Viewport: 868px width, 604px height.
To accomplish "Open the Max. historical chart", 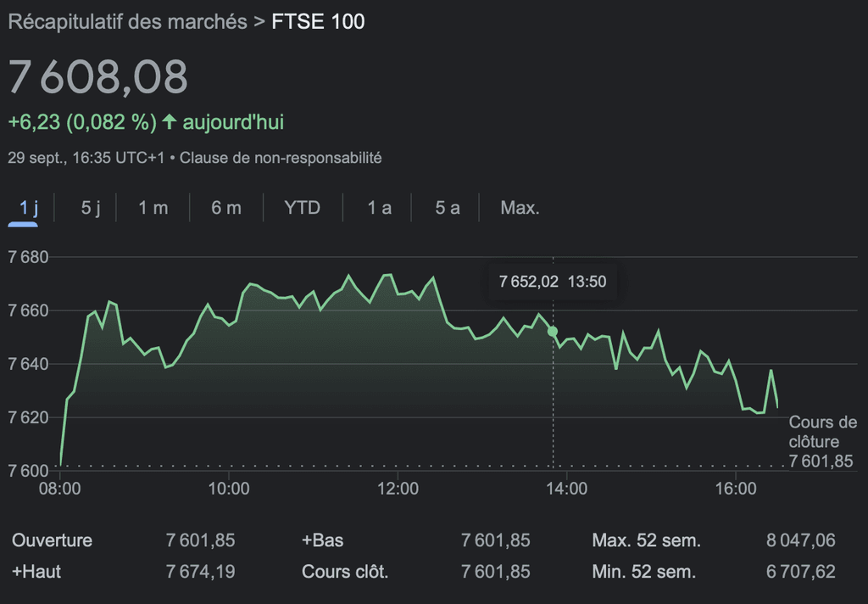I will pyautogui.click(x=518, y=208).
